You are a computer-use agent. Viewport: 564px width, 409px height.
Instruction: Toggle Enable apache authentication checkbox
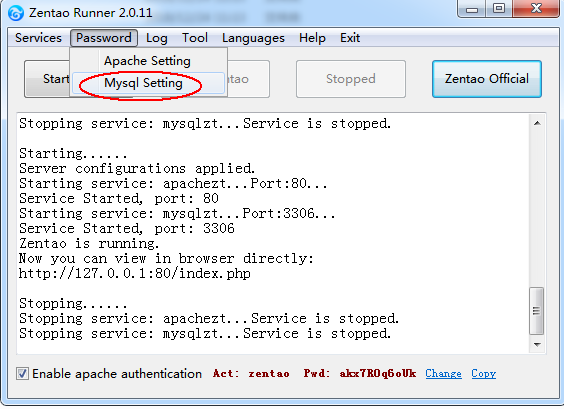point(22,373)
